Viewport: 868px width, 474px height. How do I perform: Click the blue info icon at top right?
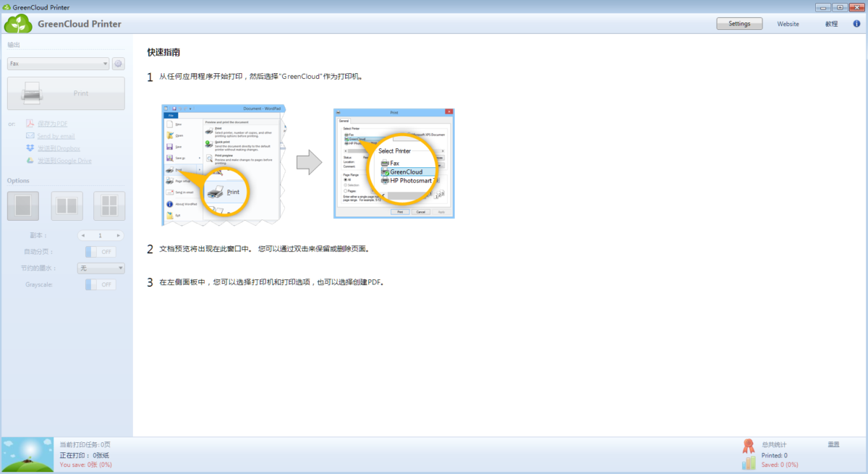pos(856,24)
